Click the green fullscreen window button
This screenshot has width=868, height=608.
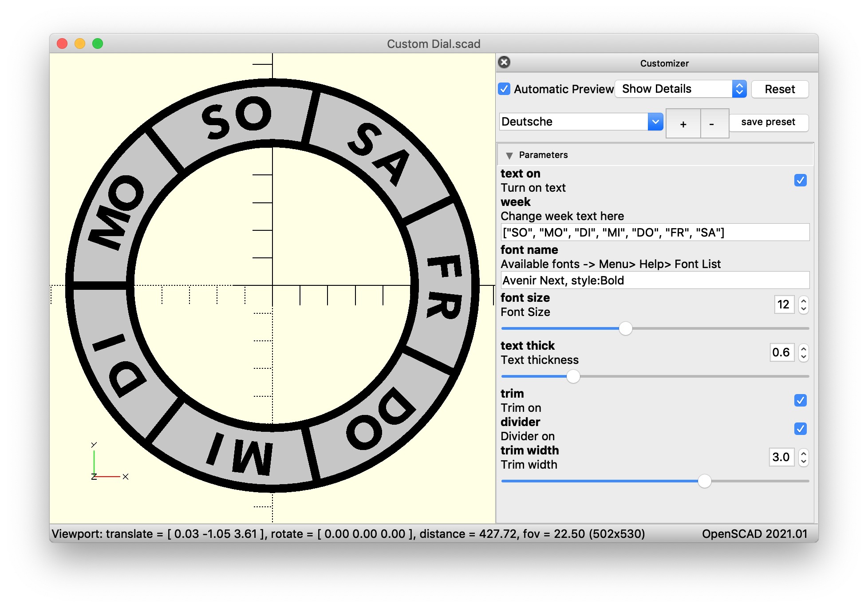[98, 43]
